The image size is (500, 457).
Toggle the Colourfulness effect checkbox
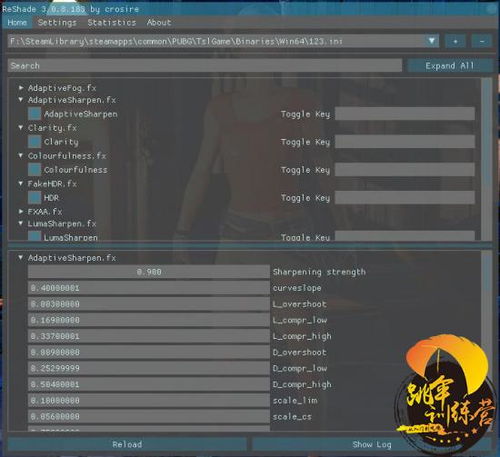[34, 170]
